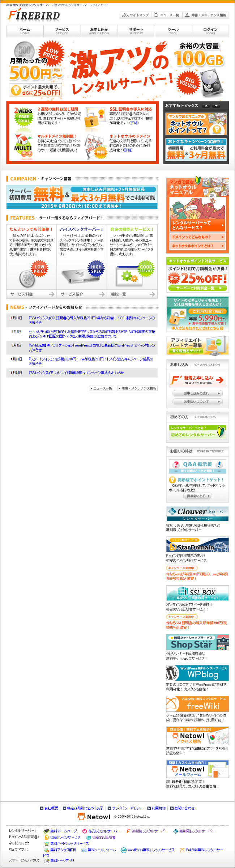Go to ホーム HOME menu
The height and width of the screenshot is (868, 235).
(25, 31)
